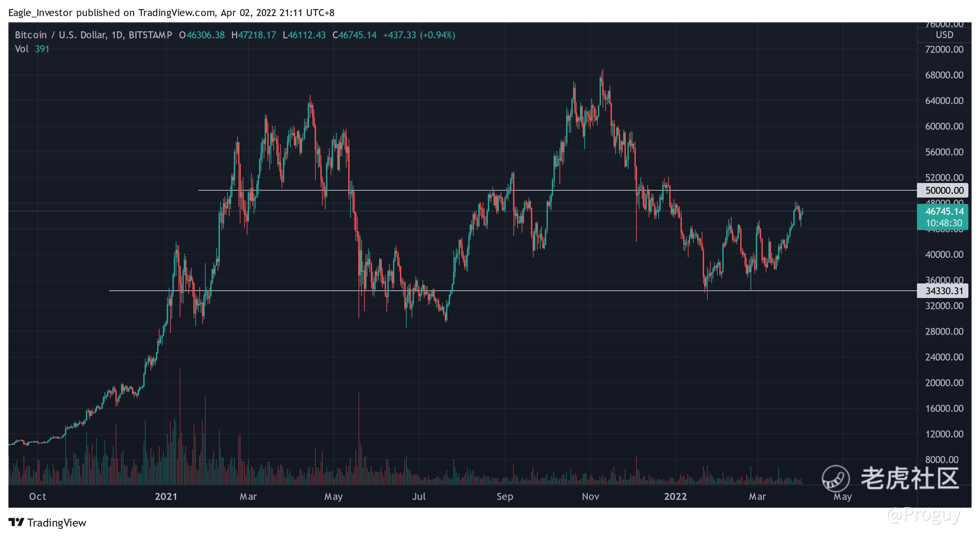980x537 pixels.
Task: Click the Sep time axis label
Action: 505,496
